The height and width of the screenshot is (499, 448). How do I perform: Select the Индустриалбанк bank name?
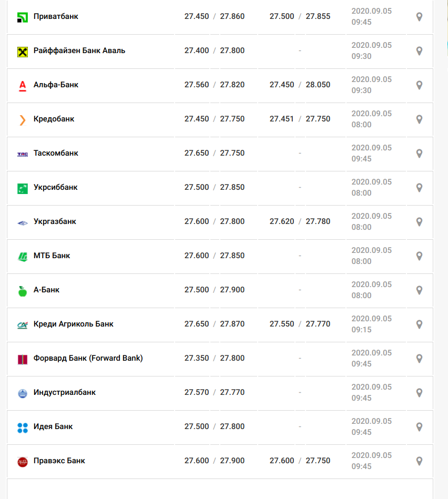coord(65,392)
